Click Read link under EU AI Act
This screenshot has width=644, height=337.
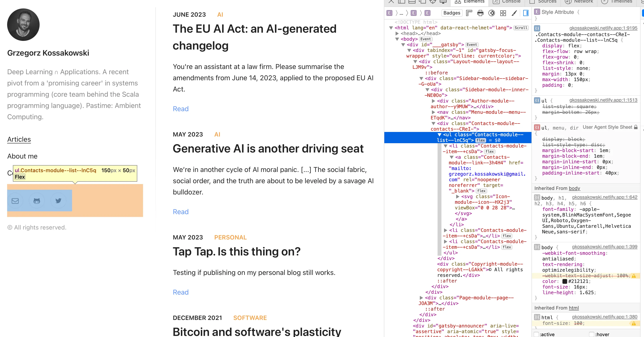coord(180,109)
